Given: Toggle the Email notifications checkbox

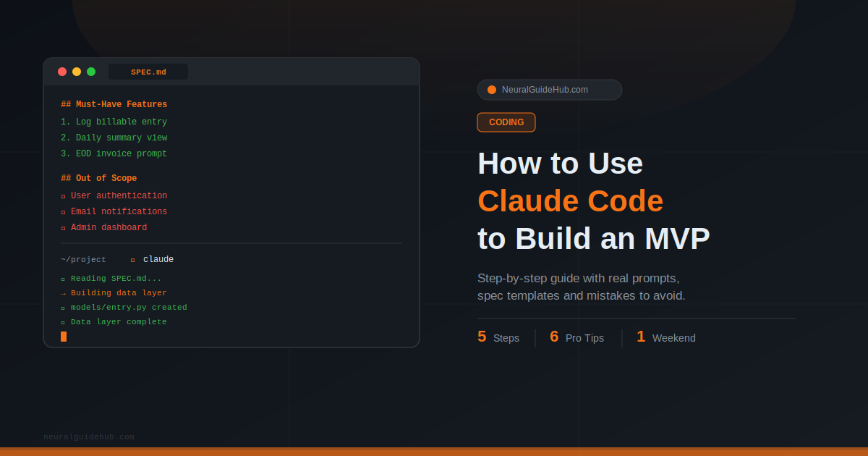Looking at the screenshot, I should tap(63, 212).
